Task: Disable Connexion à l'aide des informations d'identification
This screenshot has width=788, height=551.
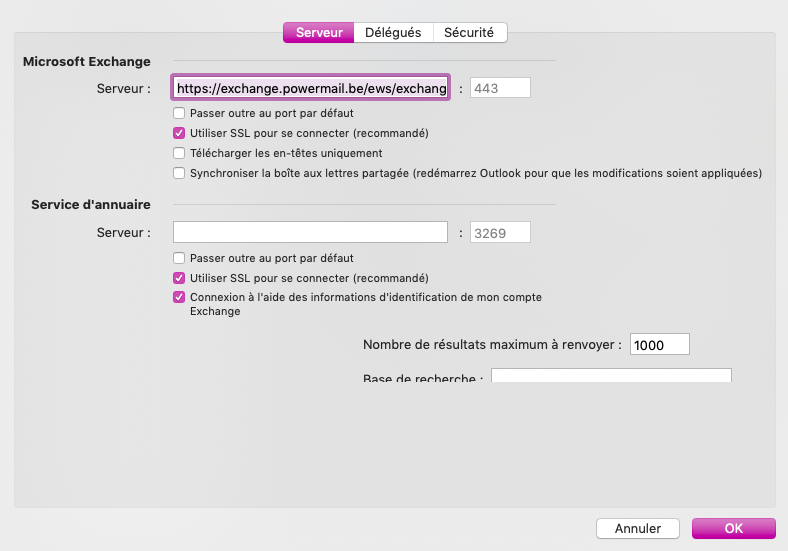Action: pos(179,298)
